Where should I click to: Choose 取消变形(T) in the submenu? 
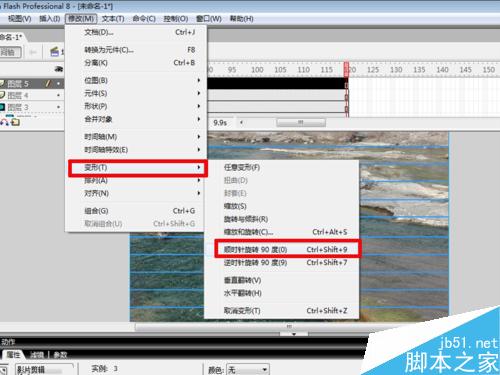[282, 311]
